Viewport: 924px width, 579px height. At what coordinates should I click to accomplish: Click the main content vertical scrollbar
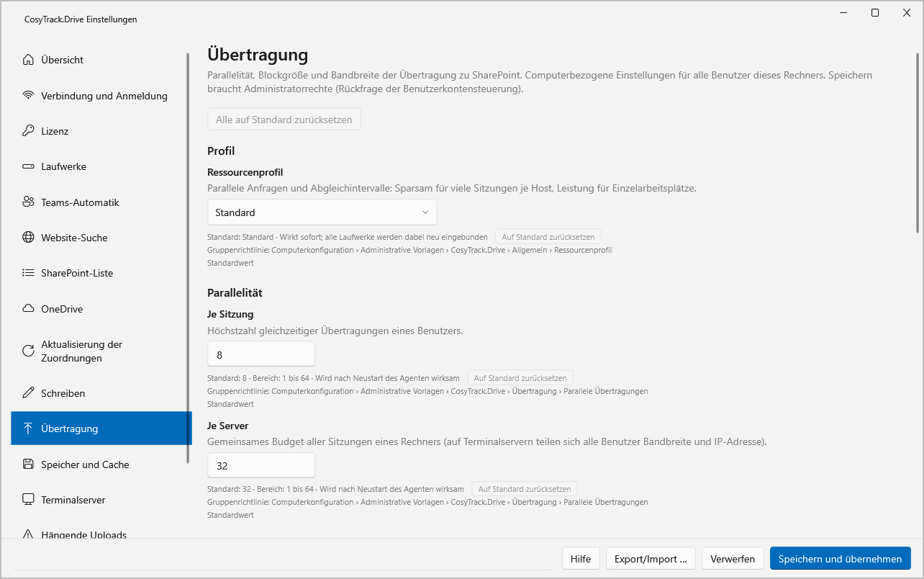tap(917, 142)
